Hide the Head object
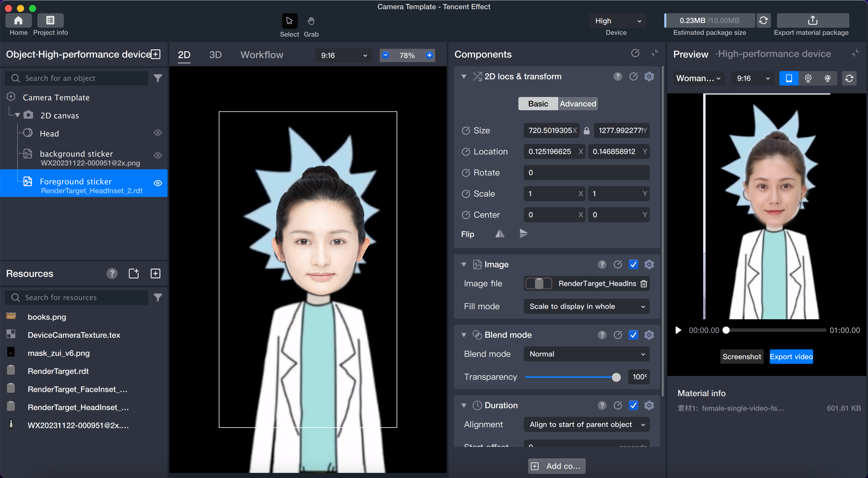The height and width of the screenshot is (478, 868). point(158,133)
